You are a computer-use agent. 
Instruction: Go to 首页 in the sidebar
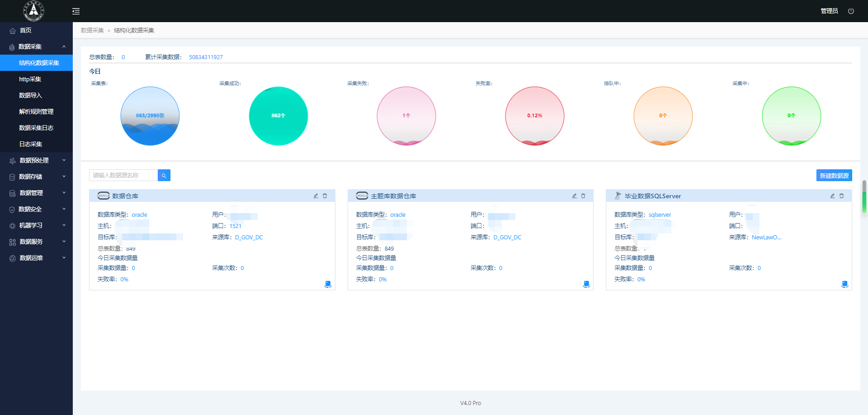coord(26,30)
